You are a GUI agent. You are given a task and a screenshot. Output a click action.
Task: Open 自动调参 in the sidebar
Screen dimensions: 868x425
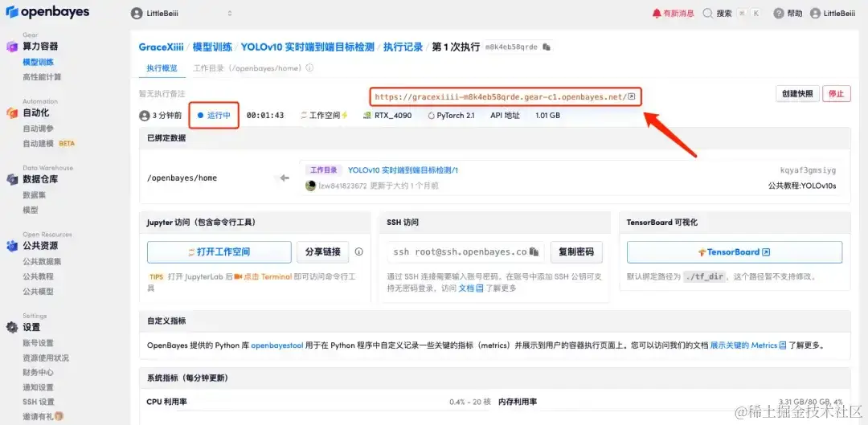point(39,129)
